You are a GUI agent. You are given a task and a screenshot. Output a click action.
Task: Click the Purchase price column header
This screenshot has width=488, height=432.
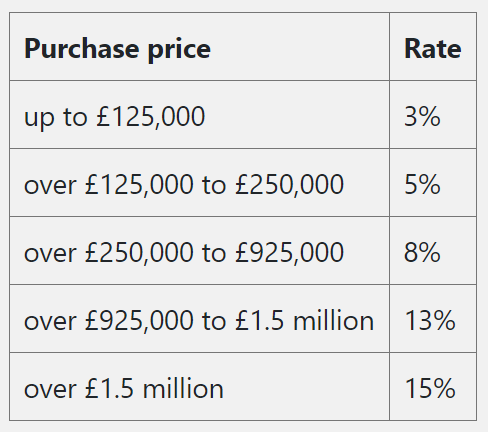199,46
